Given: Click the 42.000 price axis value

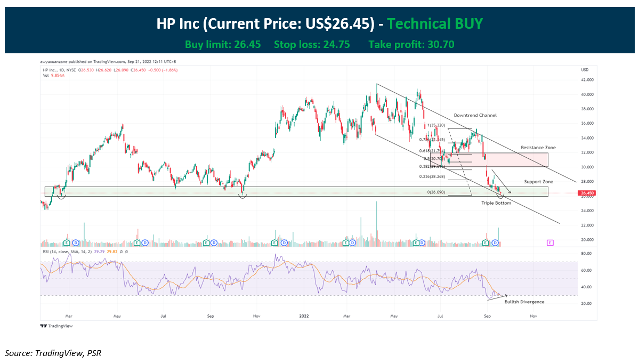Looking at the screenshot, I should pos(587,80).
